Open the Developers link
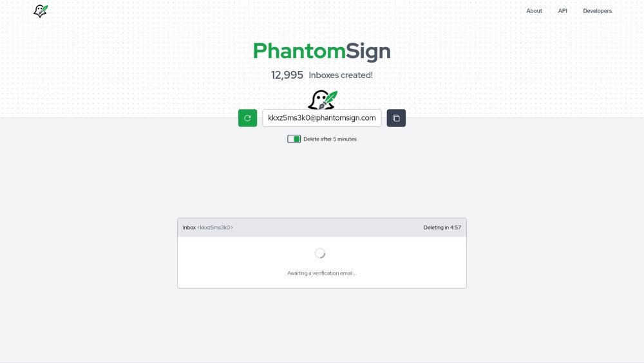The height and width of the screenshot is (363, 644). [x=597, y=11]
